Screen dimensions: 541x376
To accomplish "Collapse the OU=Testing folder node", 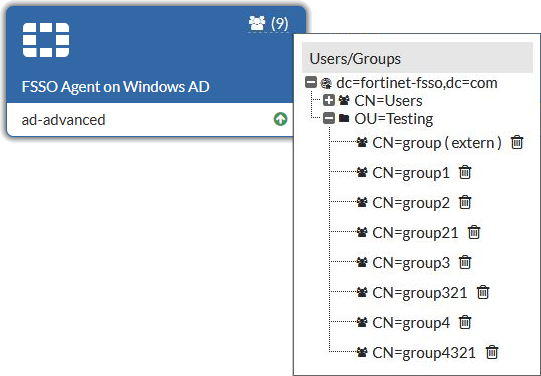I will (x=329, y=118).
